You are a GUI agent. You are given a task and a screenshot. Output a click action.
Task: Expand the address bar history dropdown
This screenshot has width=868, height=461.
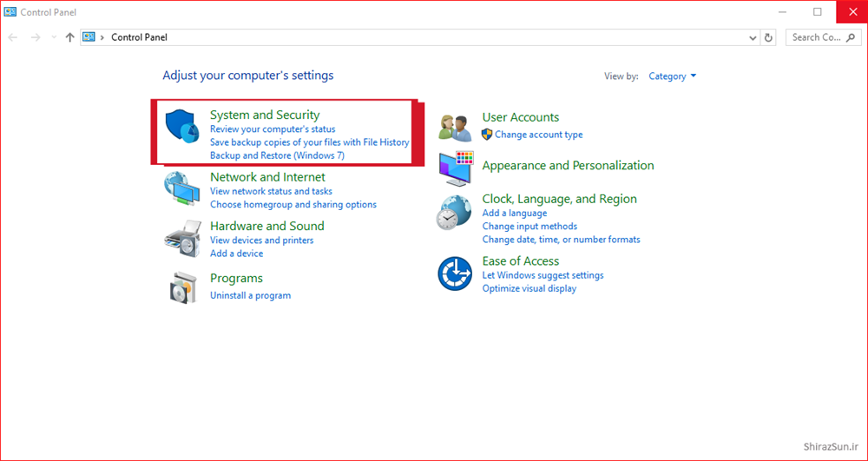(753, 37)
